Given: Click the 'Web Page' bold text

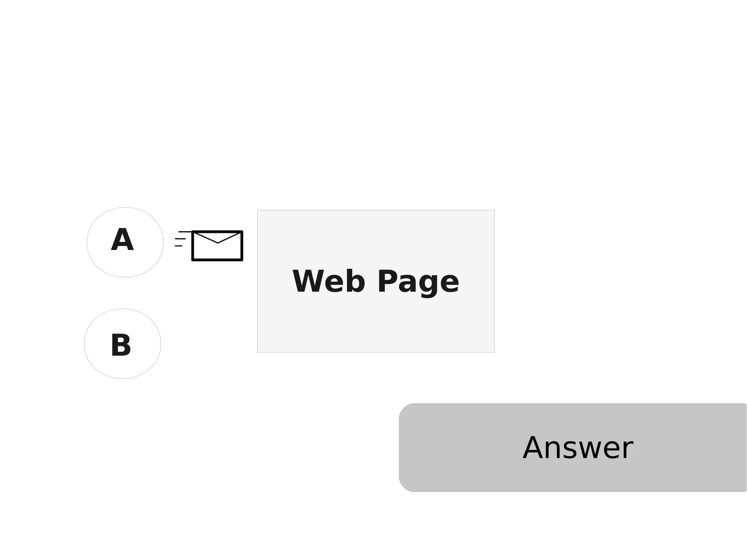Looking at the screenshot, I should pyautogui.click(x=376, y=281).
